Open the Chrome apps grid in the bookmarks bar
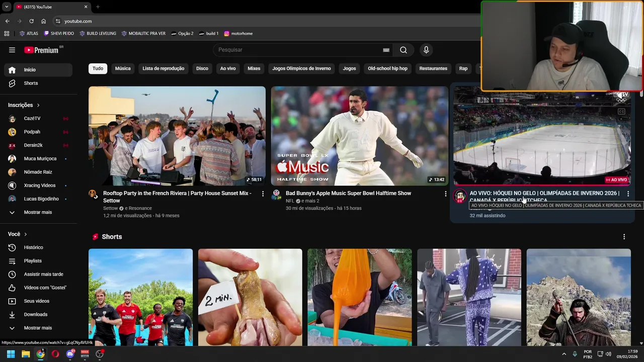This screenshot has height=362, width=644. [7, 34]
